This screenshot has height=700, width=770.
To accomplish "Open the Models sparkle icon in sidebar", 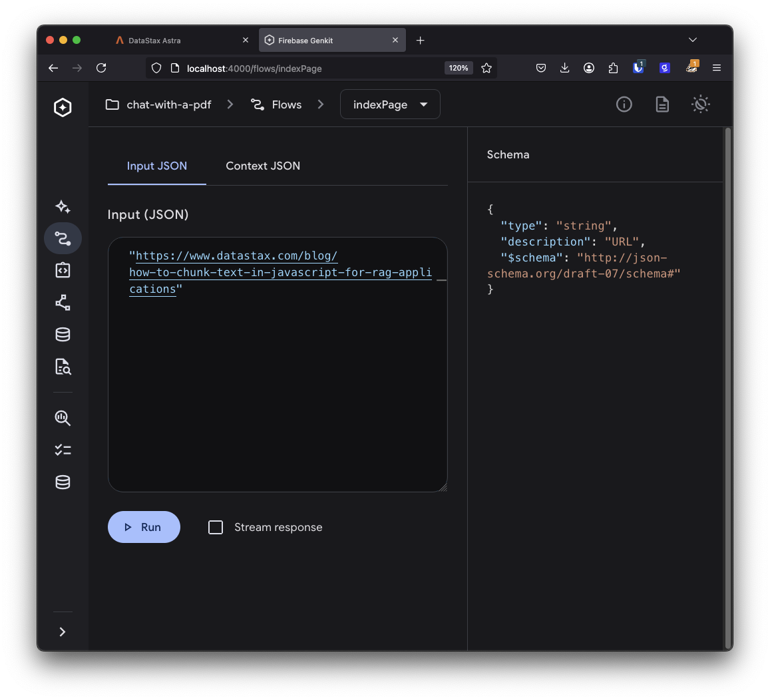I will tap(63, 206).
